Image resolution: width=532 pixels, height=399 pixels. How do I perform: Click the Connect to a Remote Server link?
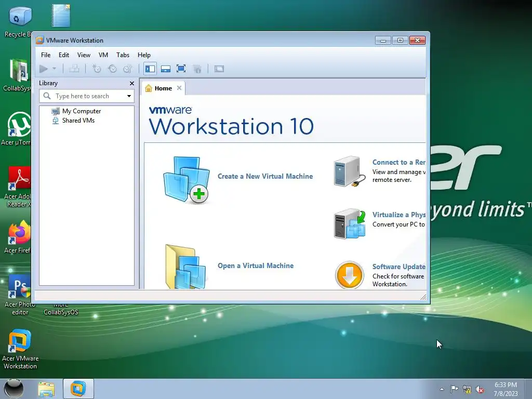tap(399, 162)
